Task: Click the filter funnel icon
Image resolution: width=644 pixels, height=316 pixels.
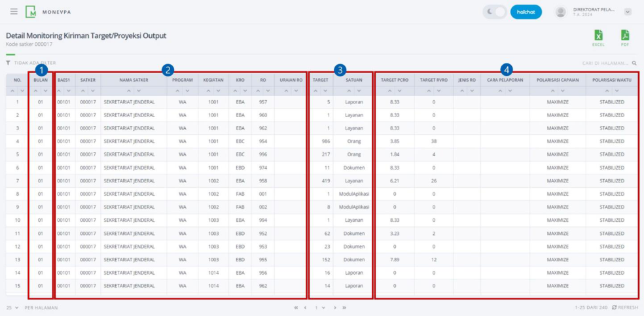Action: [9, 63]
